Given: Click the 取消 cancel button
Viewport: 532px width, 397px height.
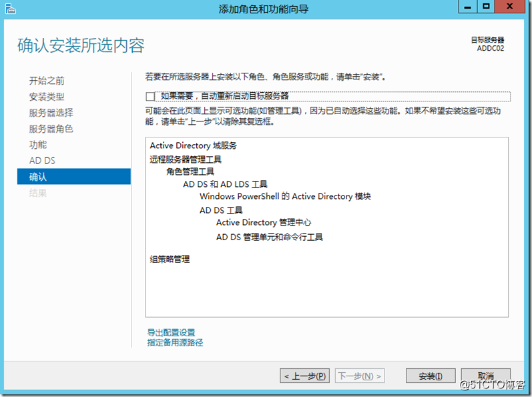Looking at the screenshot, I should 485,376.
